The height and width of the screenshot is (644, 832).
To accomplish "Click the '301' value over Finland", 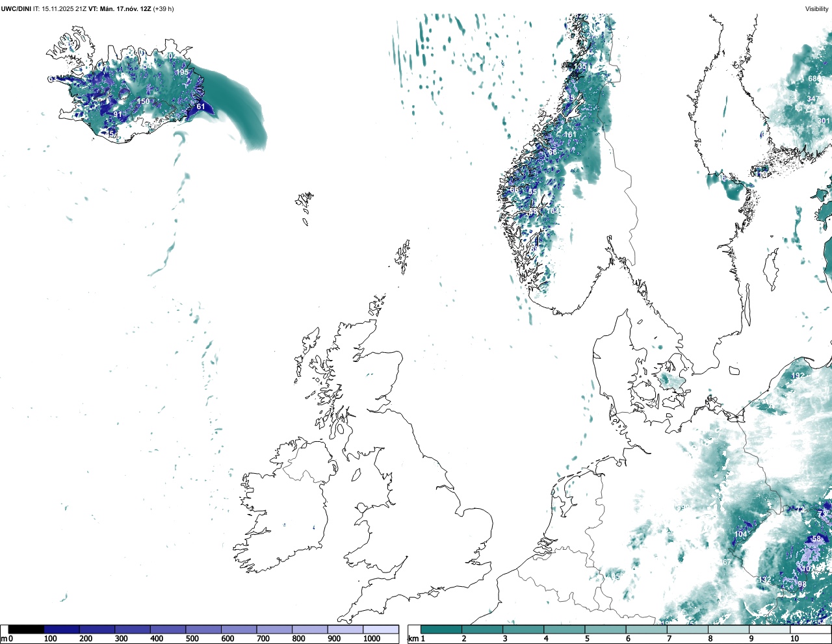I will pyautogui.click(x=824, y=121).
